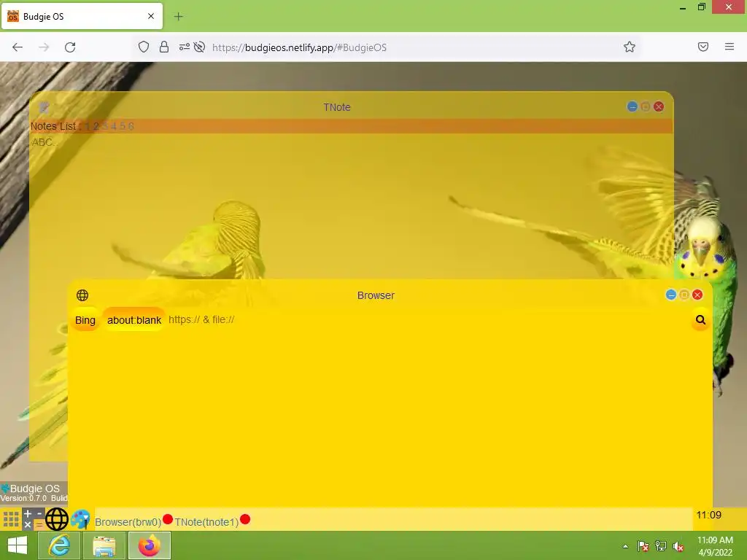Minimize the TNote window
The image size is (747, 560).
click(632, 106)
